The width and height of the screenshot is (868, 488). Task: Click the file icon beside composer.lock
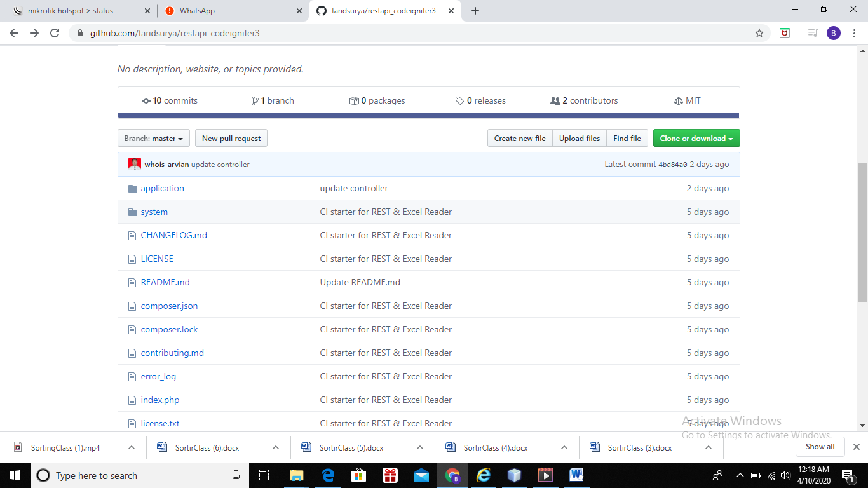[x=132, y=330]
